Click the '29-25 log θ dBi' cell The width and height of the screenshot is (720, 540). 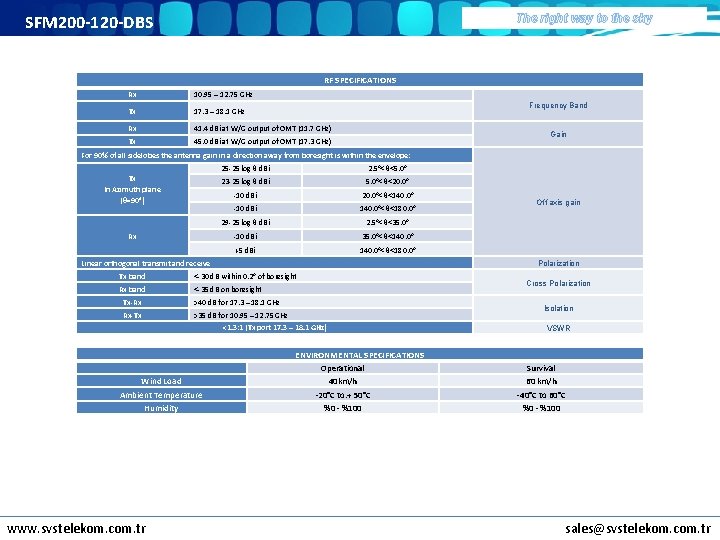245,222
